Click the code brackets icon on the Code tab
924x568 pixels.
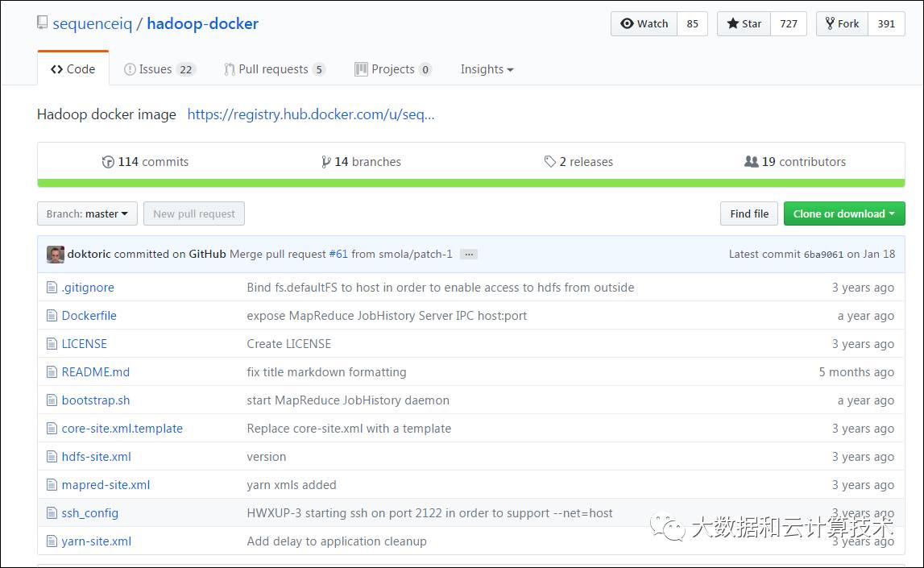pos(56,69)
